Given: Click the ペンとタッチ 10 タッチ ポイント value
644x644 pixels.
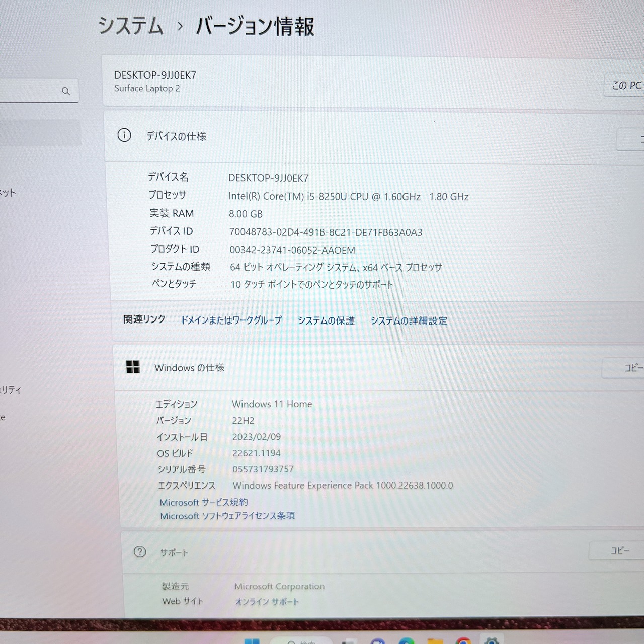Looking at the screenshot, I should coord(312,284).
